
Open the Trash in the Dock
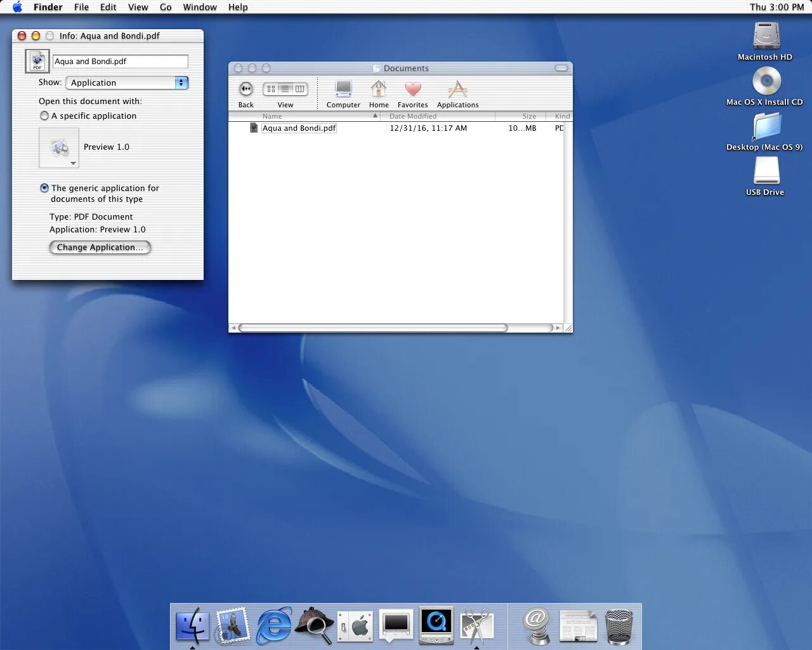[x=619, y=627]
